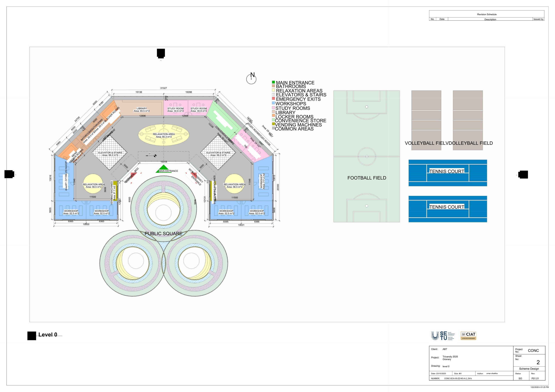555x392 pixels.
Task: Open the Level 0 view label
Action: [x=48, y=335]
